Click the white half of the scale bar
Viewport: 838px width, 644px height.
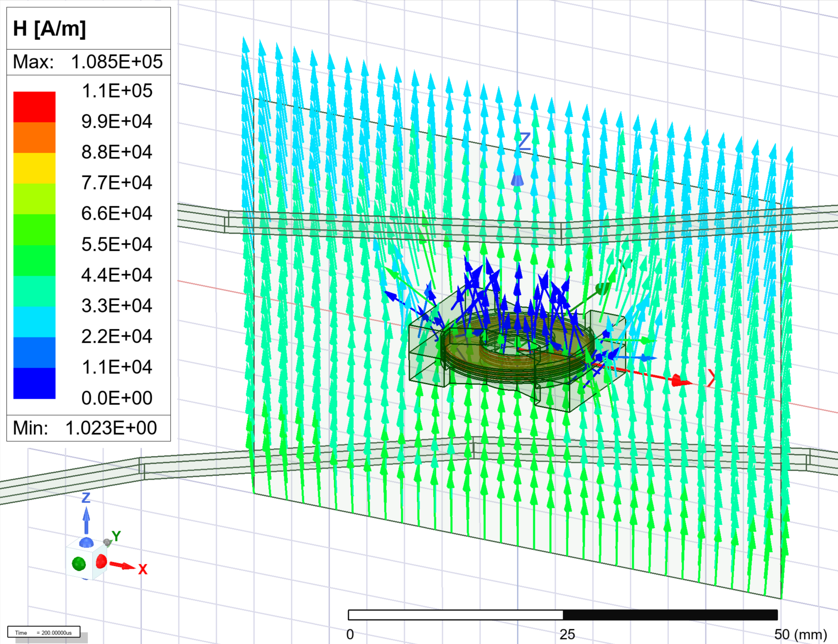point(455,615)
